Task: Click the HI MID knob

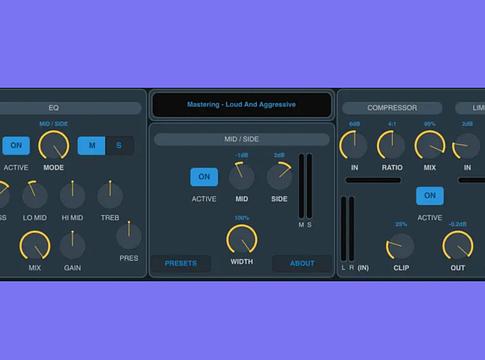Action: coord(72,195)
